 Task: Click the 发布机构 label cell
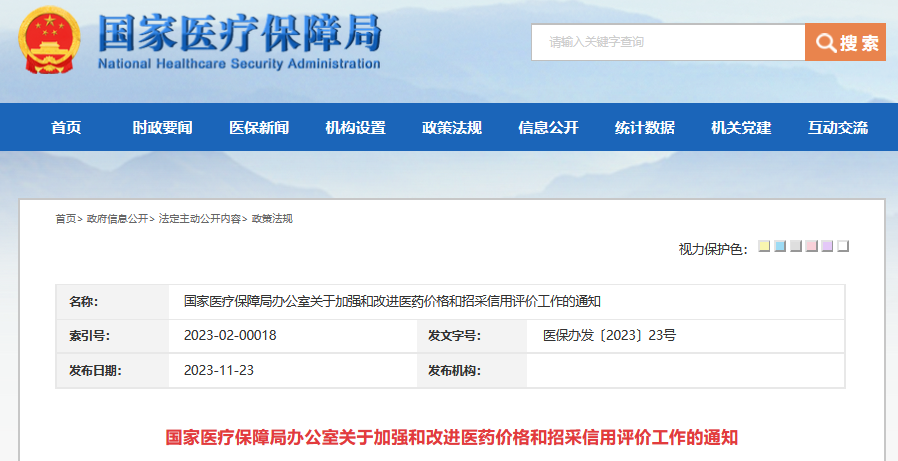(x=472, y=371)
